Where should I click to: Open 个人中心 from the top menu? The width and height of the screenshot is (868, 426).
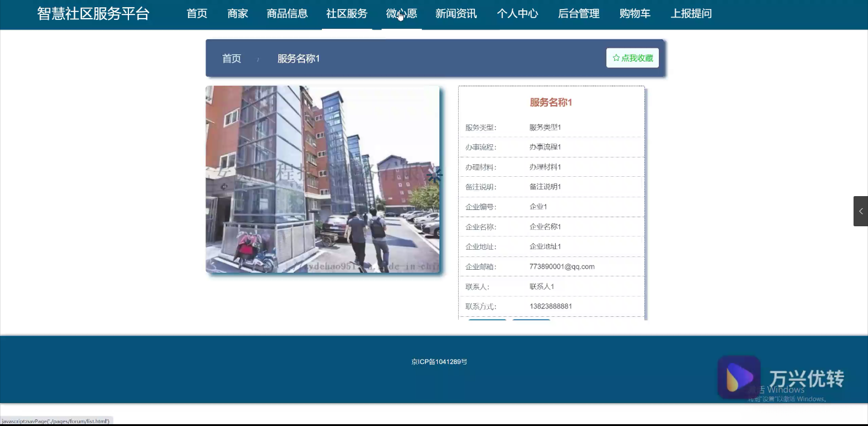click(x=517, y=13)
